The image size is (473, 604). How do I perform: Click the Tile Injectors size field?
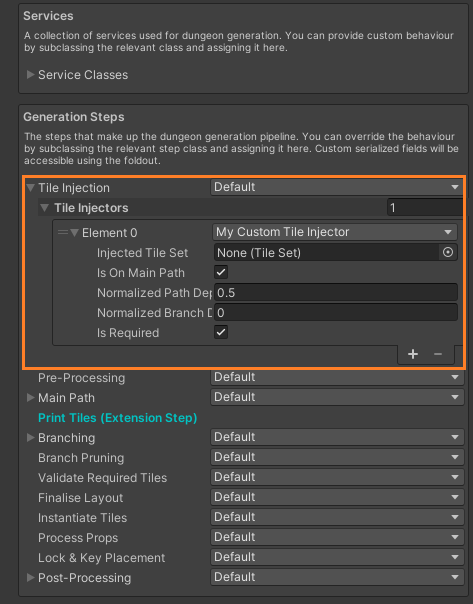pyautogui.click(x=425, y=208)
